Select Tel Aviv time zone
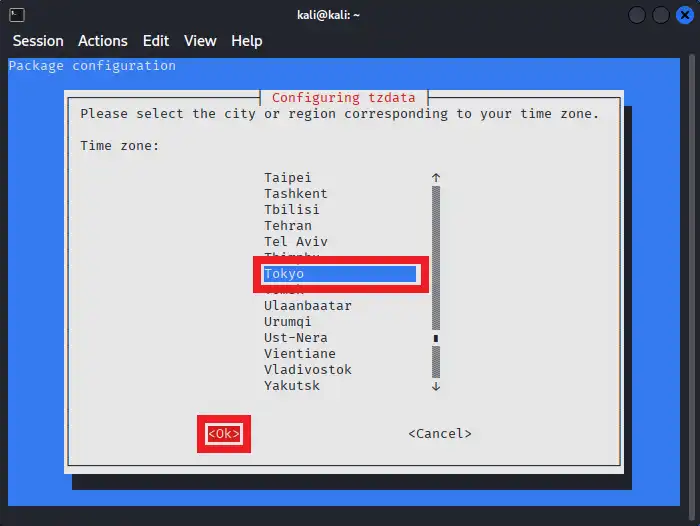Image resolution: width=700 pixels, height=526 pixels. (x=296, y=241)
